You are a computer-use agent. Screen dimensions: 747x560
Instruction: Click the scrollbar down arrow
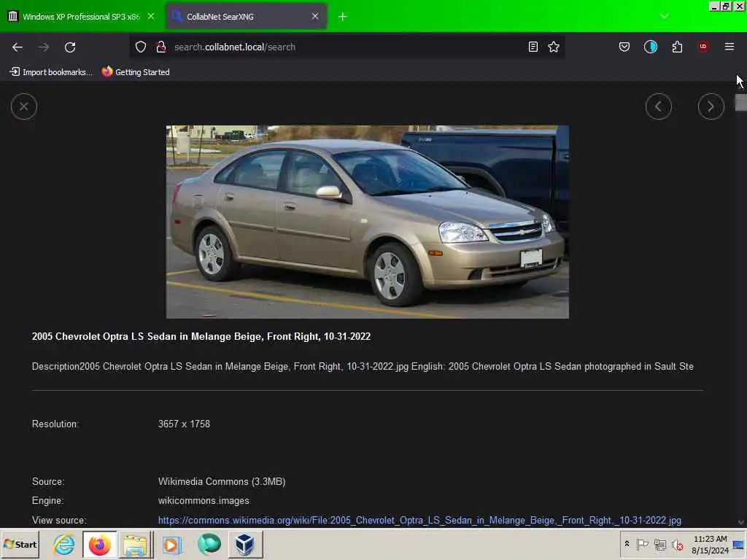coord(741,522)
